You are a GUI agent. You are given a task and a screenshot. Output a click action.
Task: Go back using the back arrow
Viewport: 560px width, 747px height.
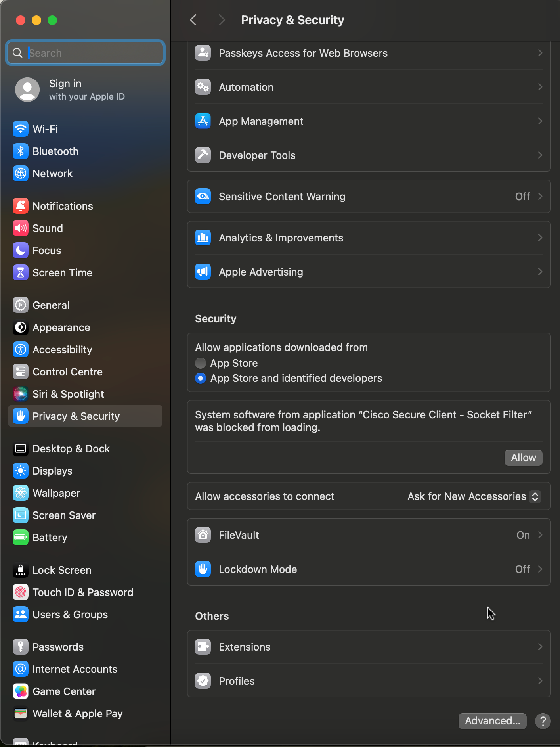pos(193,20)
